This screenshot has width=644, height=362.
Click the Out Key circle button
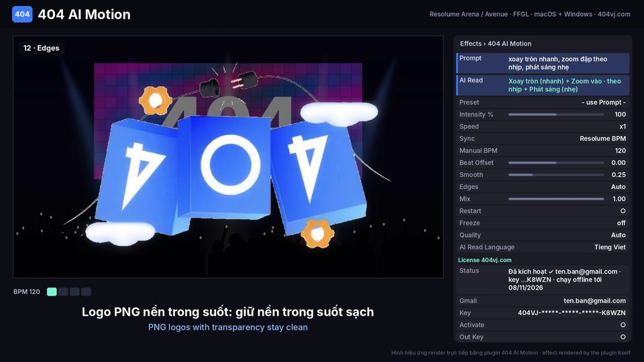pos(623,337)
